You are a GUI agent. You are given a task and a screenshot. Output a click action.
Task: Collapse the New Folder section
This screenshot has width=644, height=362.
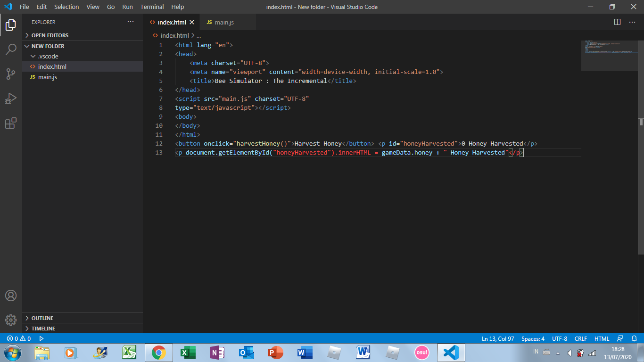[83, 46]
